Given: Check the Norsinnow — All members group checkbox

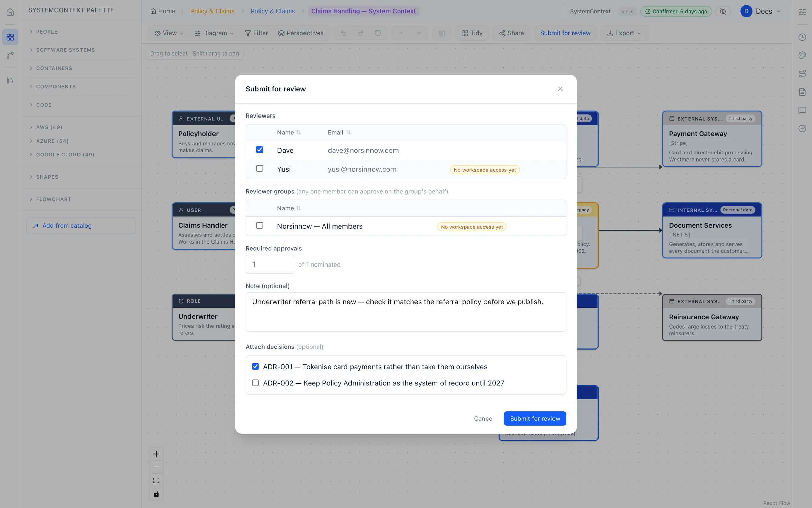Looking at the screenshot, I should (260, 225).
